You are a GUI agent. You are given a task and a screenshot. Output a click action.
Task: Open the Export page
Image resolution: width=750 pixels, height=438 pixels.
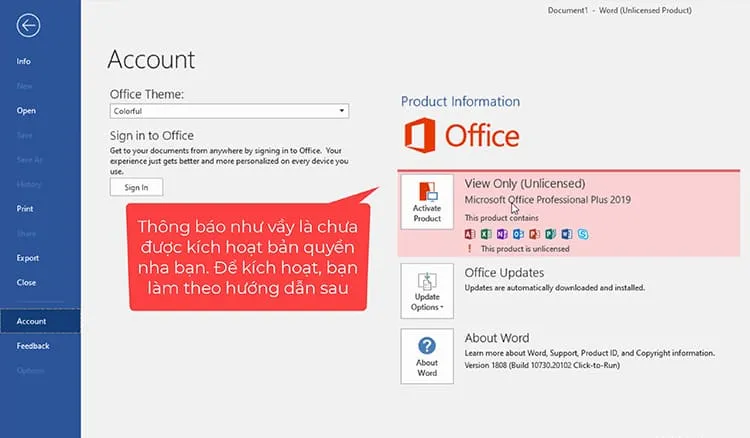pos(28,258)
